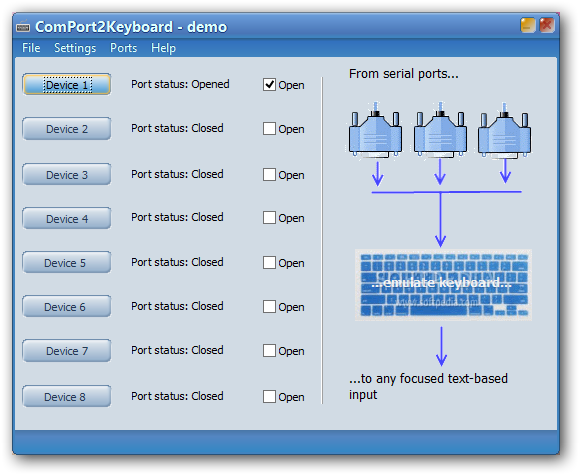580x475 pixels.
Task: Click the middle serial port connector icon
Action: (x=440, y=130)
